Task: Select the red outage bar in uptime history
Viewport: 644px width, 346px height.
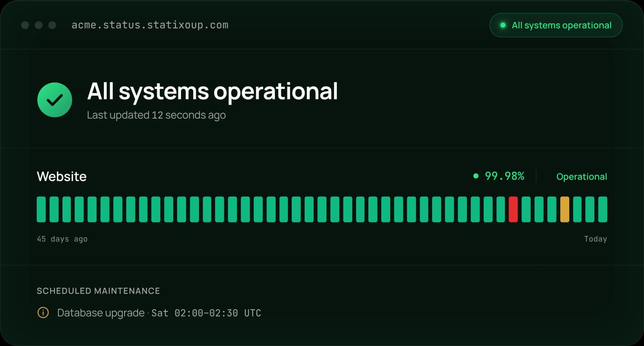Action: 513,209
